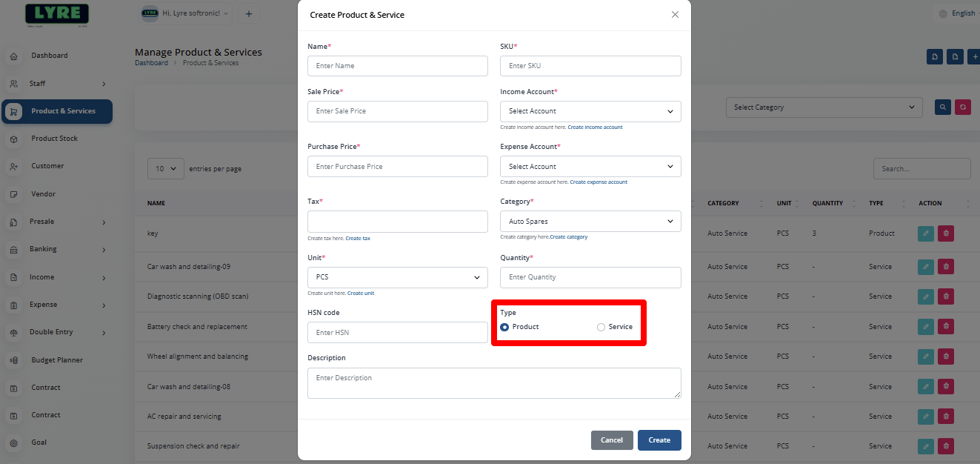Click delete icon for Battery check row
Image resolution: width=980 pixels, height=464 pixels.
click(946, 327)
